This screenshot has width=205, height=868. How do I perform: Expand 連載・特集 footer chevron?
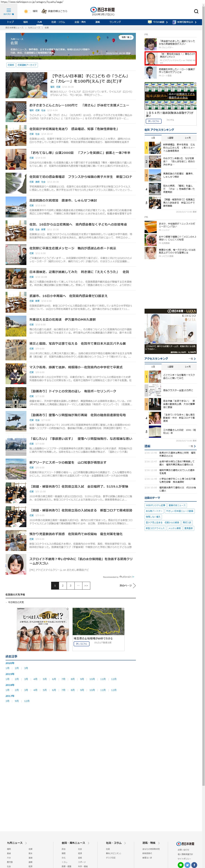[159, 843]
